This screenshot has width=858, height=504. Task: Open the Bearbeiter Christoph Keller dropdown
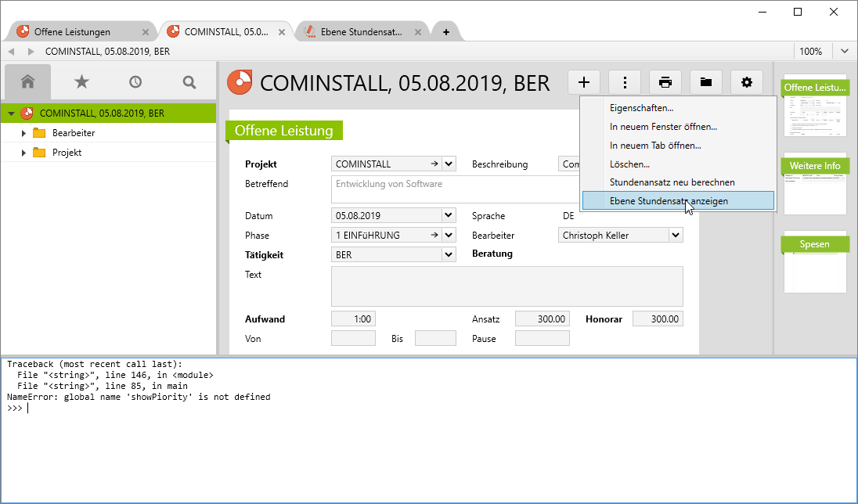[x=676, y=235]
